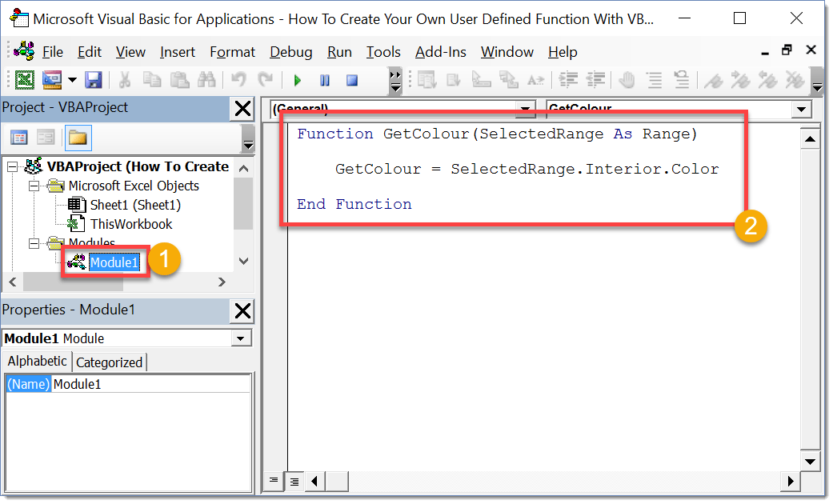833x504 pixels.
Task: Close the Project - VBAProject pane
Action: 242,108
